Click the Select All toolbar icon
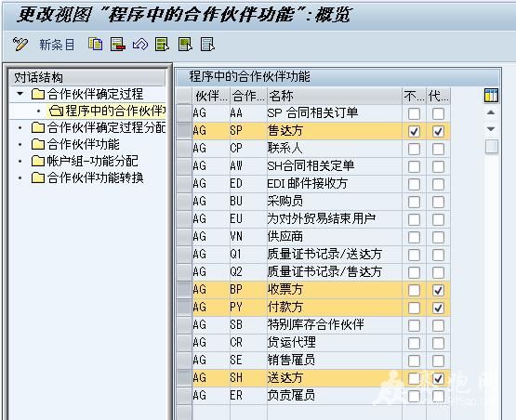 click(162, 44)
